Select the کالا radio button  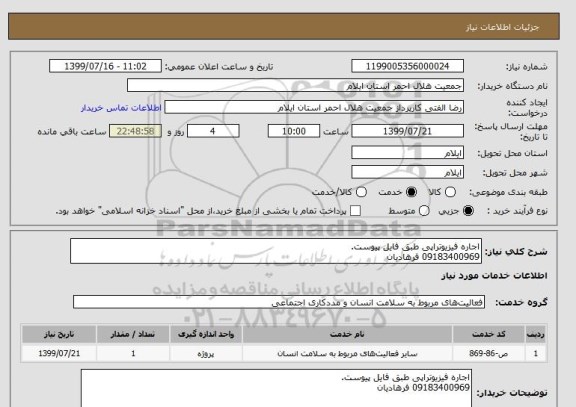(450, 192)
